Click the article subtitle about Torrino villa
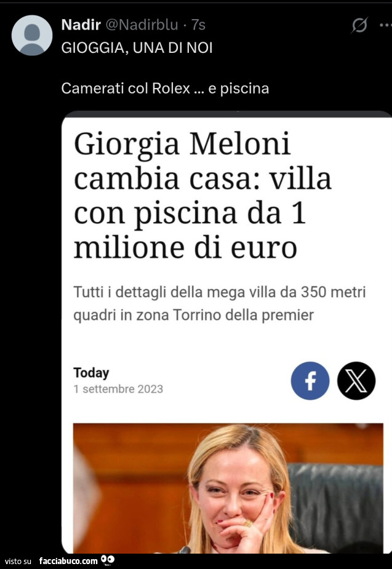This screenshot has height=569, width=392. pos(219,303)
